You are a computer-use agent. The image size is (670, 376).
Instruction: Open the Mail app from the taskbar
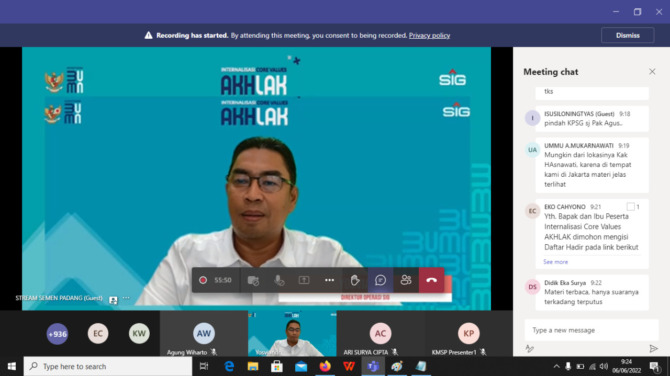click(x=301, y=367)
